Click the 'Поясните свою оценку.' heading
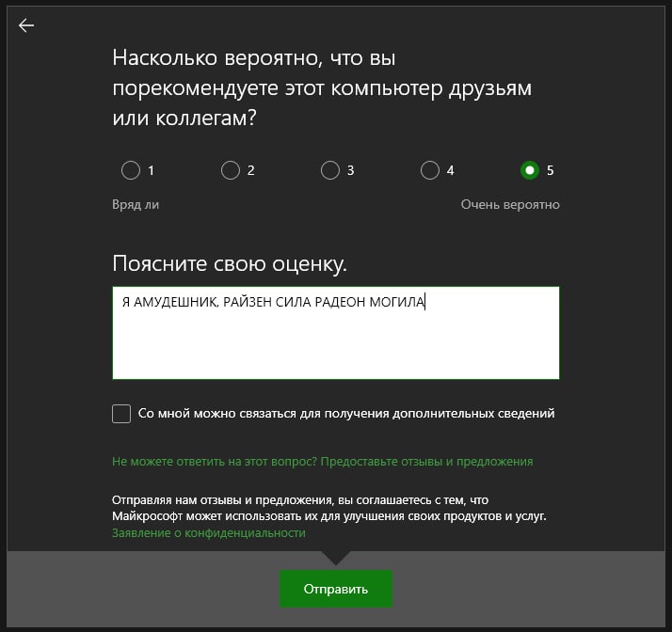Image resolution: width=672 pixels, height=632 pixels. [x=230, y=263]
